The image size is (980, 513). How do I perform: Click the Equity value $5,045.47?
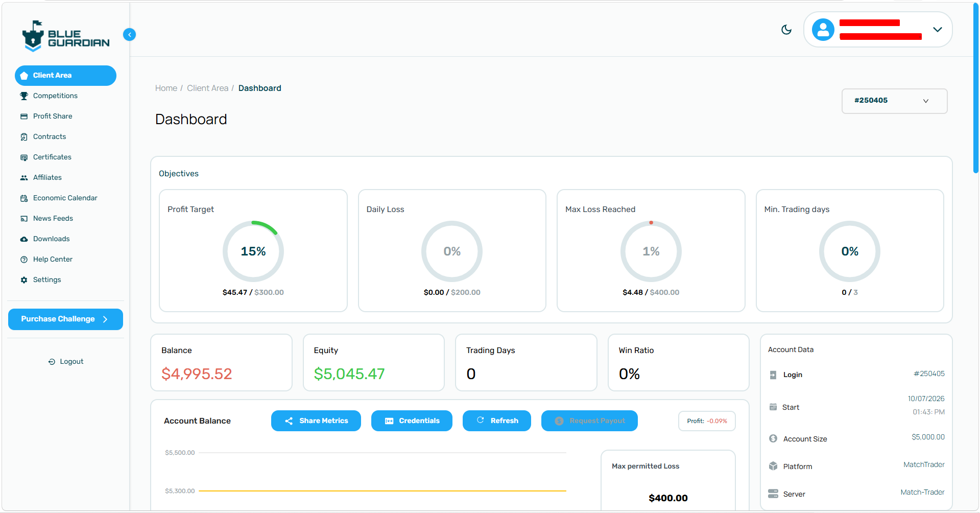point(349,374)
